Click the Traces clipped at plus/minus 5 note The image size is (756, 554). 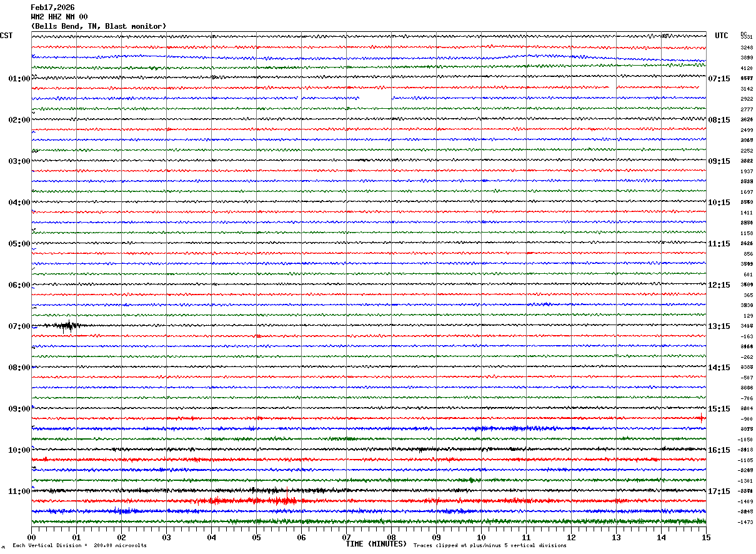coord(490,546)
